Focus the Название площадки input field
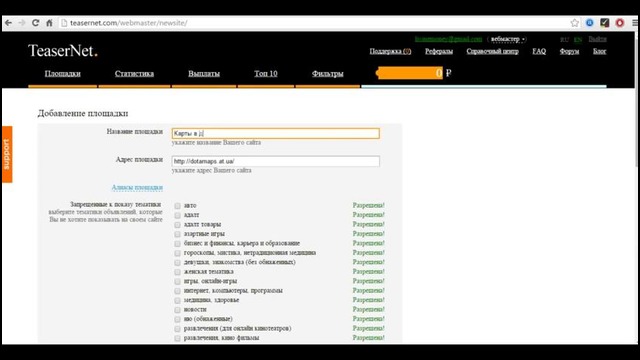Image resolution: width=640 pixels, height=360 pixels. click(276, 133)
